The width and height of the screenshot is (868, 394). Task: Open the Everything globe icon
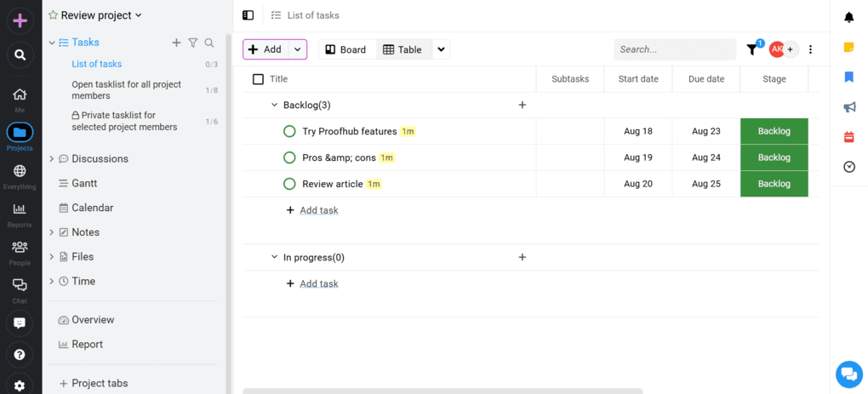20,170
